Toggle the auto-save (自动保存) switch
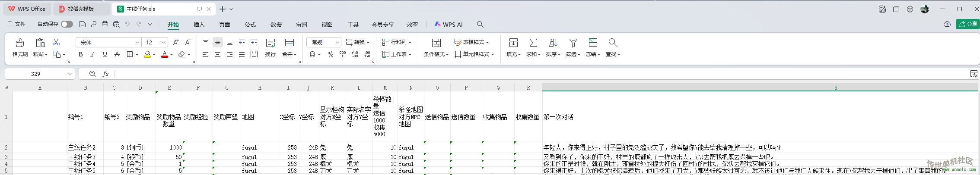 67,24
